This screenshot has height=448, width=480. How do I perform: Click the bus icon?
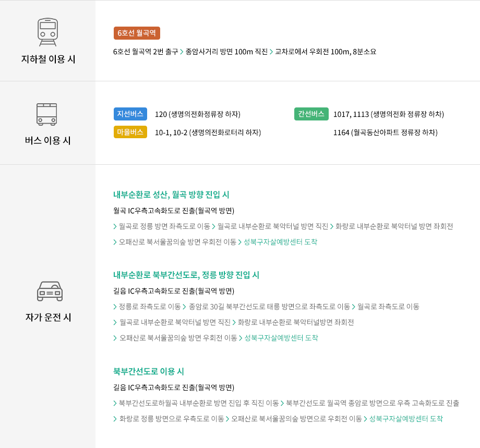46,114
